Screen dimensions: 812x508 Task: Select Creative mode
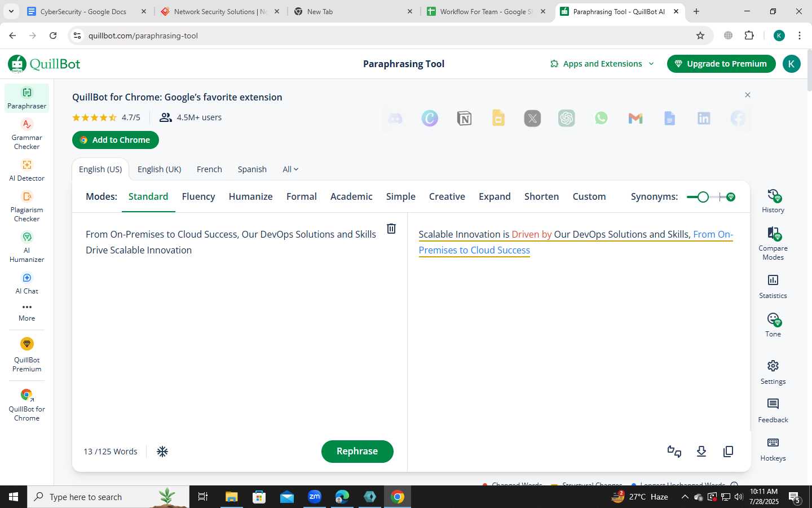coord(447,196)
